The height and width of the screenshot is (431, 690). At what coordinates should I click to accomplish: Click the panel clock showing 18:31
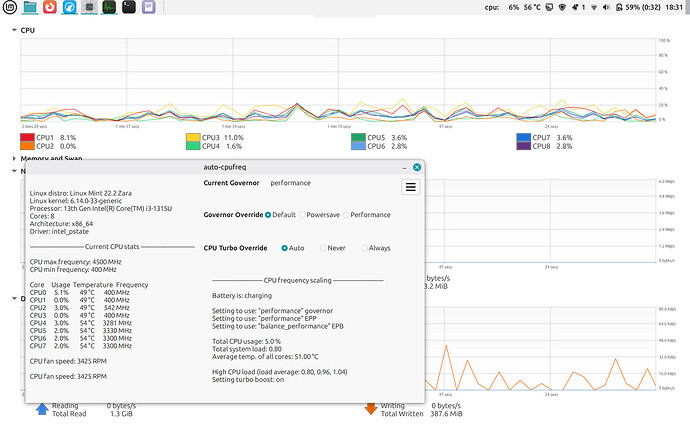[x=674, y=7]
